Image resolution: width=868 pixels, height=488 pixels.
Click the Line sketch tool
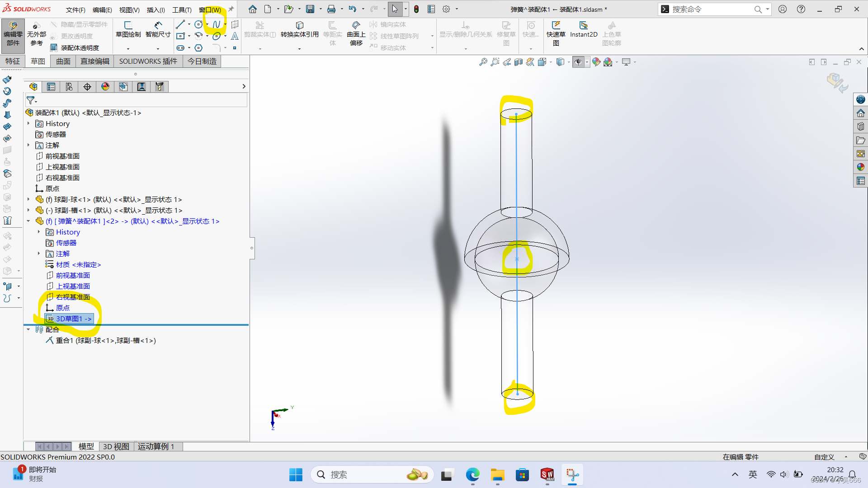pos(180,24)
